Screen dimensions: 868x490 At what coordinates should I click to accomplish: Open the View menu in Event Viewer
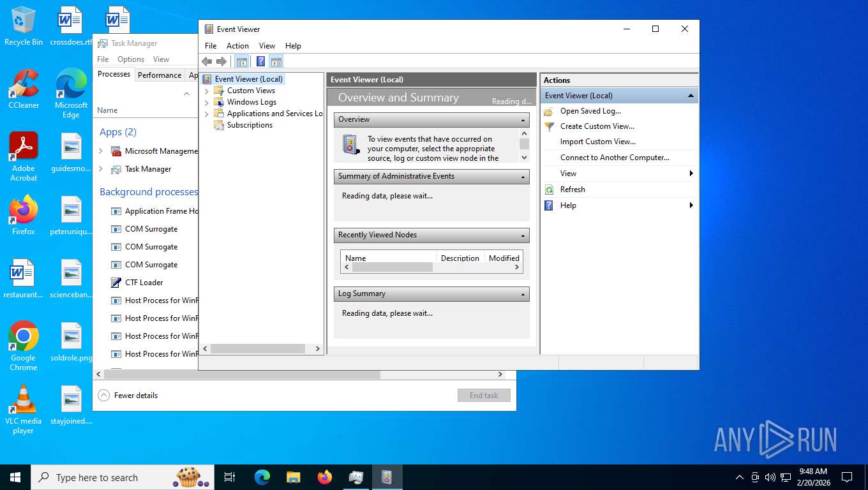[x=267, y=46]
